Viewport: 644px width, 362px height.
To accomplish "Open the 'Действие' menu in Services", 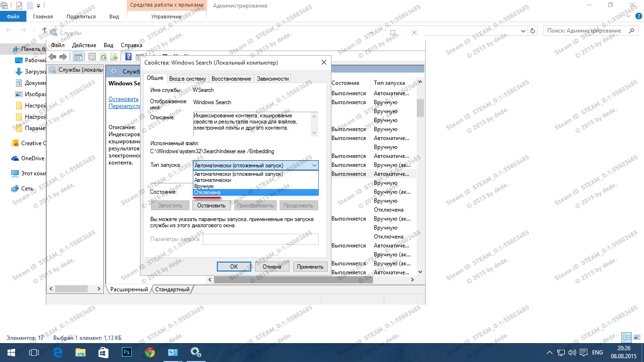I will pyautogui.click(x=84, y=45).
